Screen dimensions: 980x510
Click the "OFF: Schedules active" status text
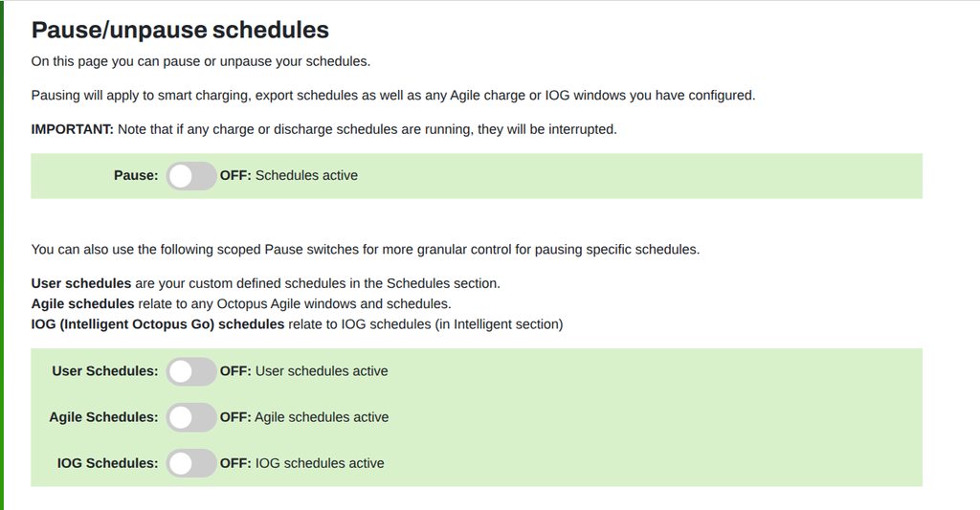pos(289,176)
